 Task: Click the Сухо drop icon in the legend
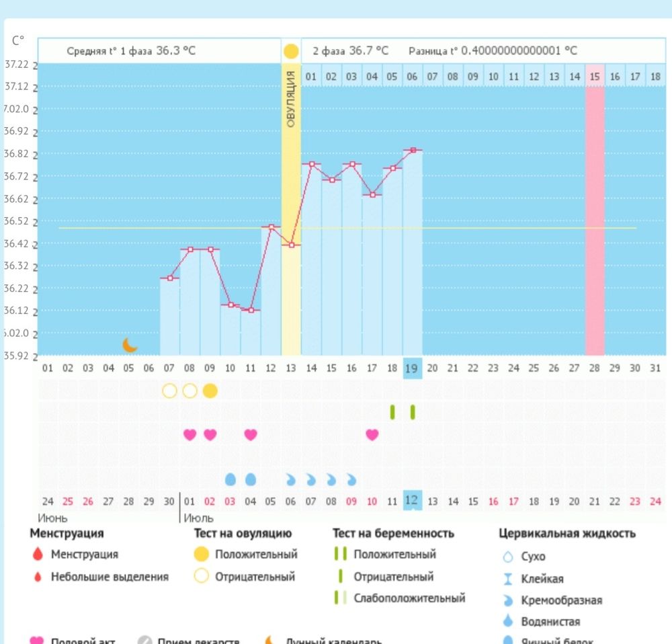click(x=508, y=557)
